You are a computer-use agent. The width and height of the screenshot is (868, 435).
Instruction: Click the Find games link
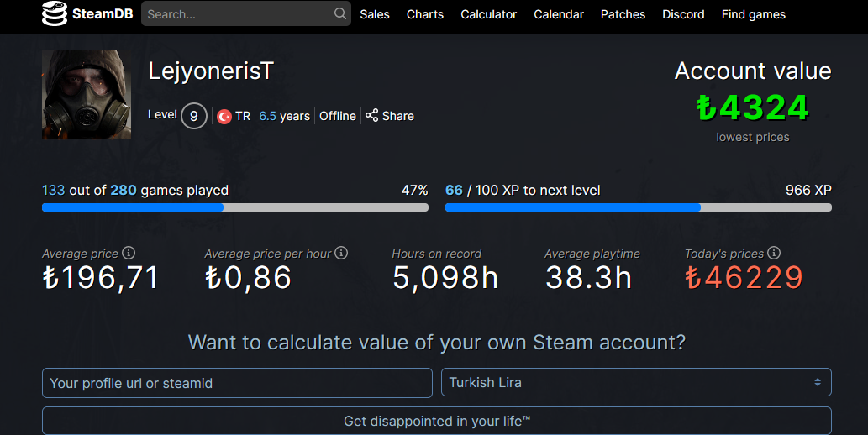[754, 14]
